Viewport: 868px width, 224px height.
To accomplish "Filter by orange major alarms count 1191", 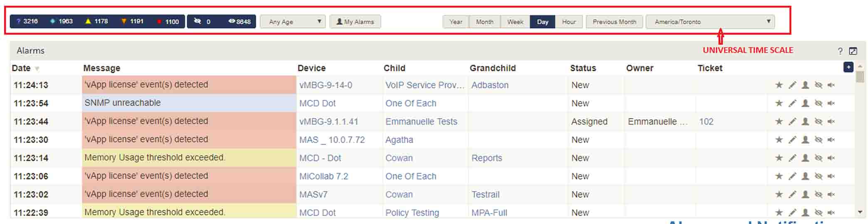I will pyautogui.click(x=132, y=22).
